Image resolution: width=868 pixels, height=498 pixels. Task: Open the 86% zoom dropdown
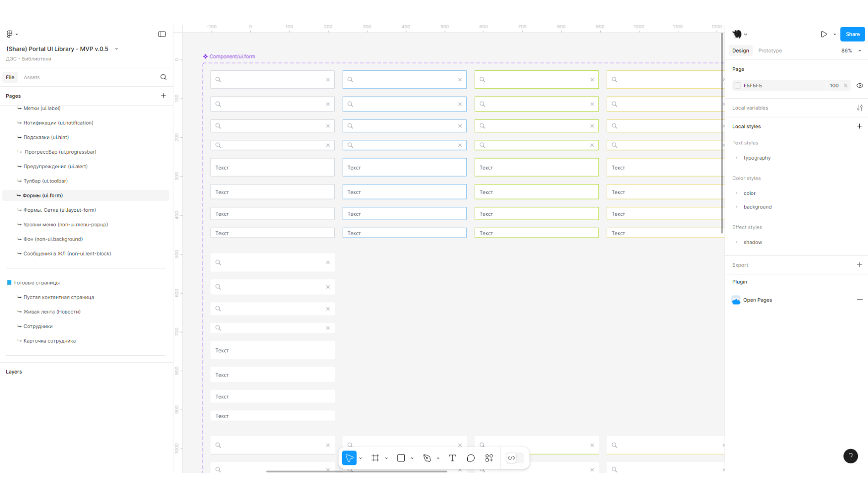coord(851,51)
